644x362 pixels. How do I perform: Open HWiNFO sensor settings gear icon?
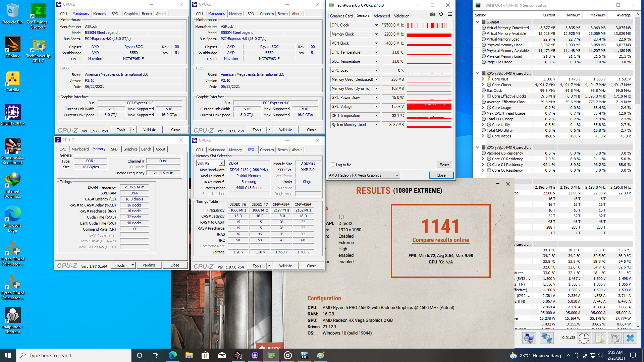[x=615, y=338]
